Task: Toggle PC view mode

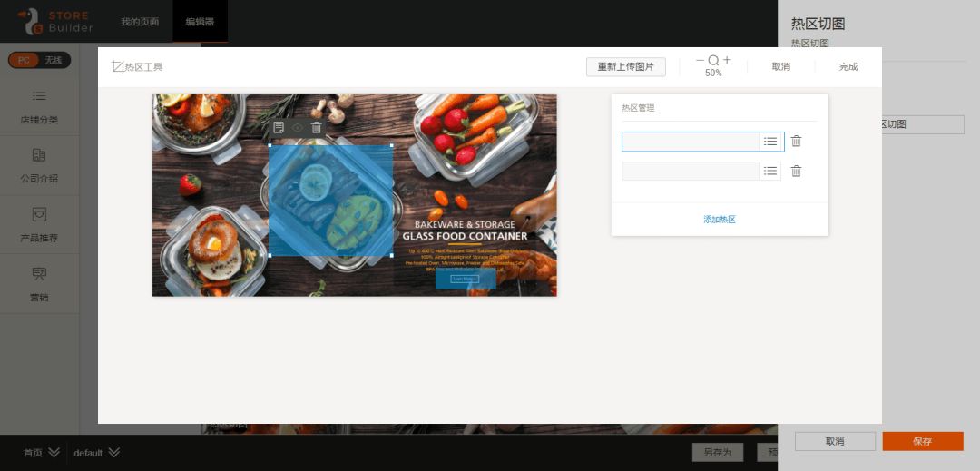Action: [x=24, y=60]
